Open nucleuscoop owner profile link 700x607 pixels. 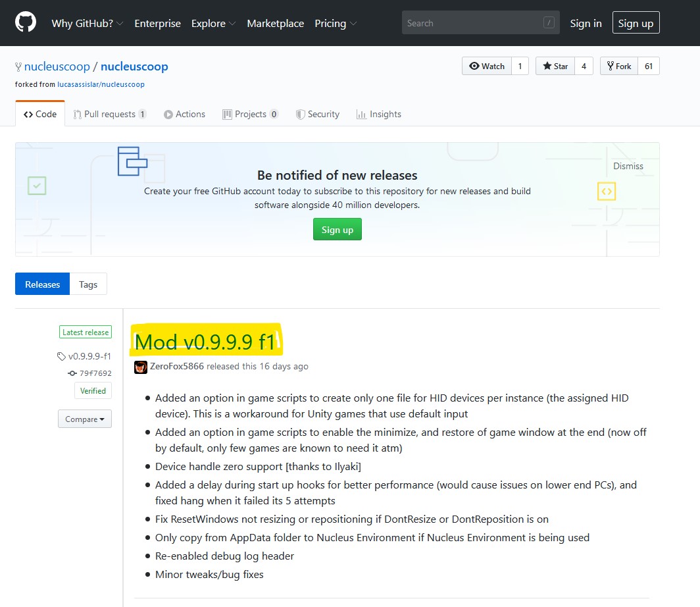57,66
